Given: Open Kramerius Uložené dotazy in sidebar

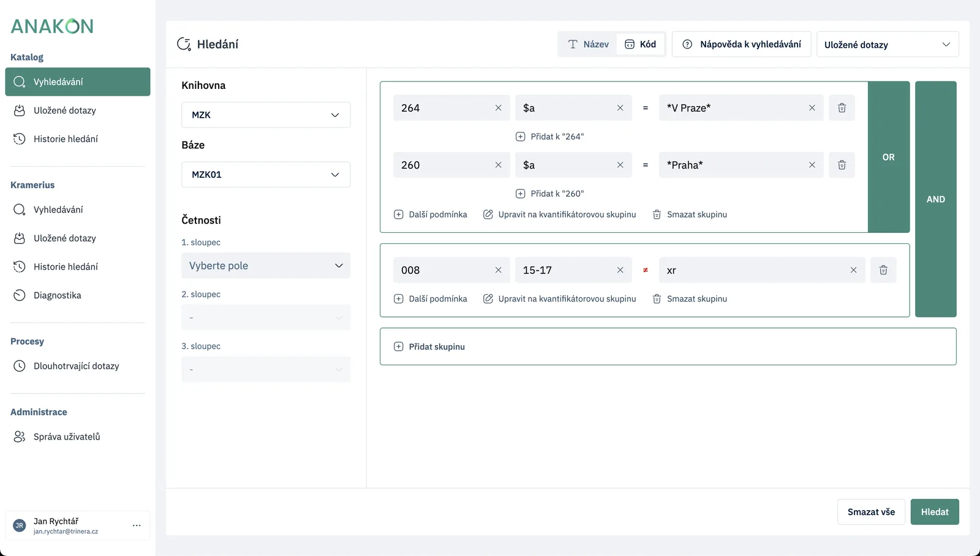Looking at the screenshot, I should coord(78,238).
